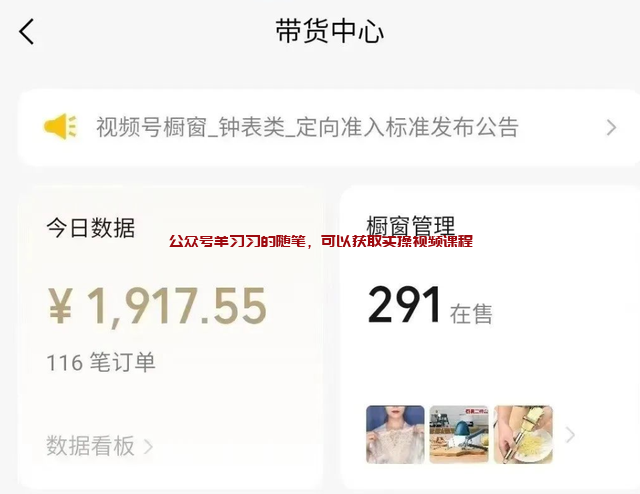640x494 pixels.
Task: Open the grater product thumbnail
Action: point(523,434)
